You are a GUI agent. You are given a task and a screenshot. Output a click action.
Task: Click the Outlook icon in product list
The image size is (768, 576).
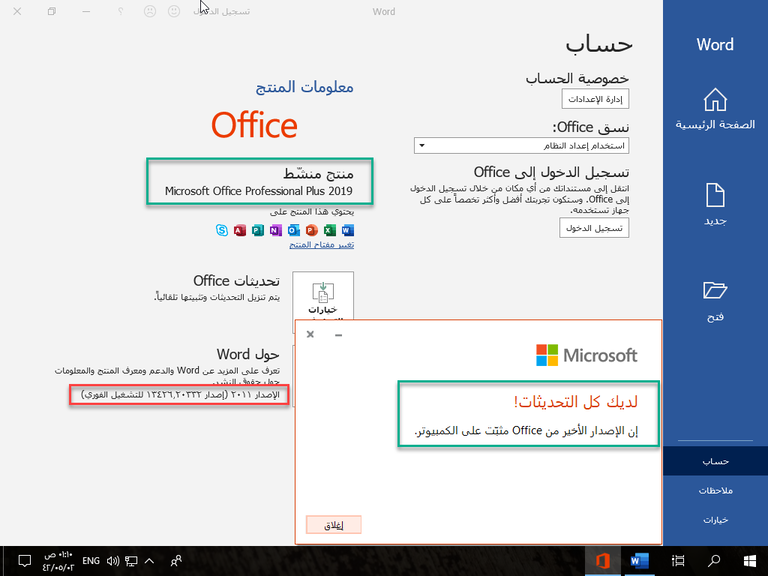click(293, 230)
